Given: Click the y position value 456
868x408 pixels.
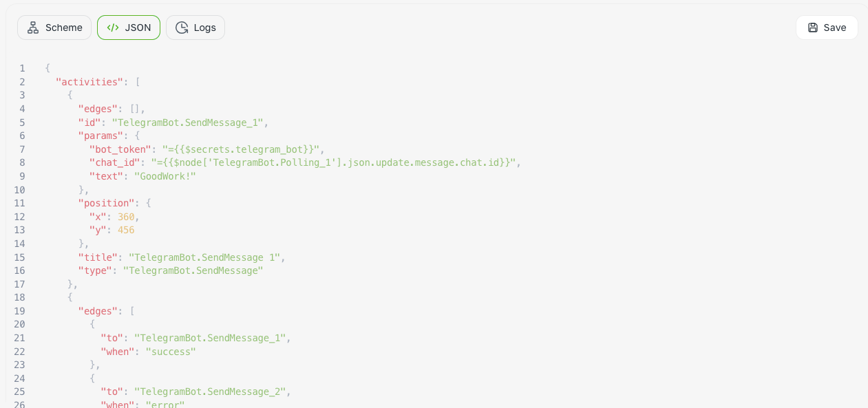Looking at the screenshot, I should [126, 230].
